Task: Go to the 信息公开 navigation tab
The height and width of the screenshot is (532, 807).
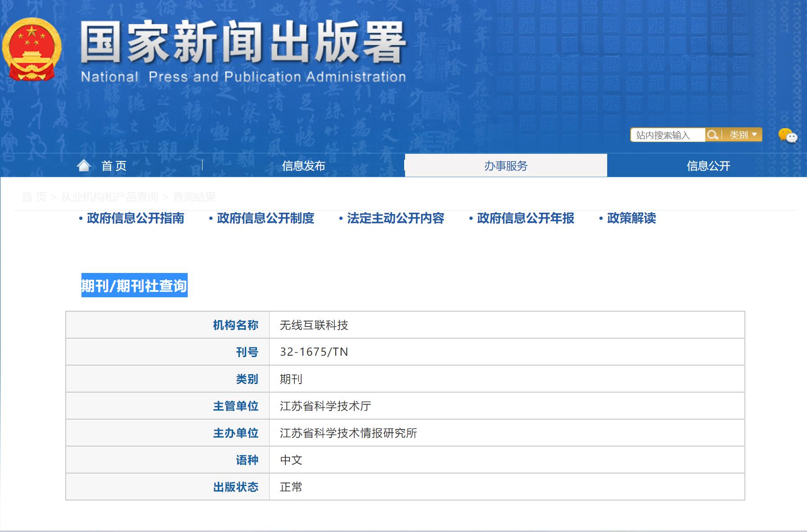Action: pyautogui.click(x=708, y=166)
